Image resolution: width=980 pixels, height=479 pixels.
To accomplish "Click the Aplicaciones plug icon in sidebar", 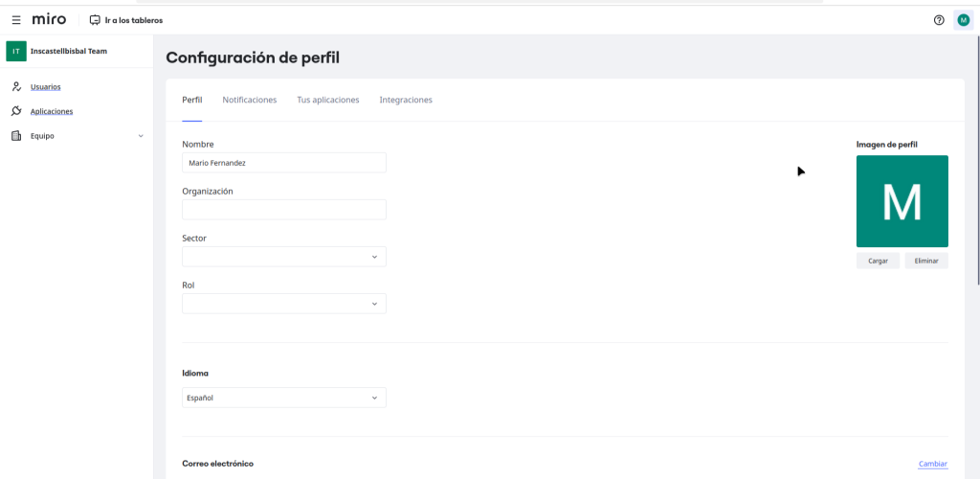I will 16,111.
